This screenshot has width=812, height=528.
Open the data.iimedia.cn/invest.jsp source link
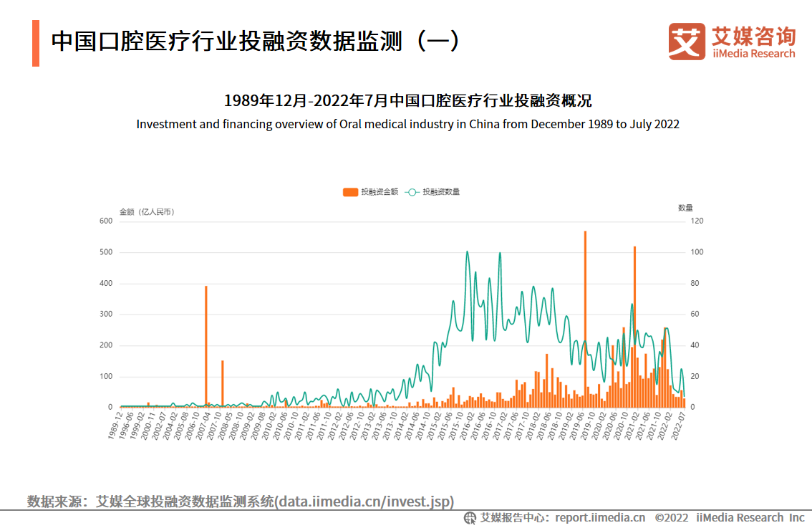click(364, 501)
